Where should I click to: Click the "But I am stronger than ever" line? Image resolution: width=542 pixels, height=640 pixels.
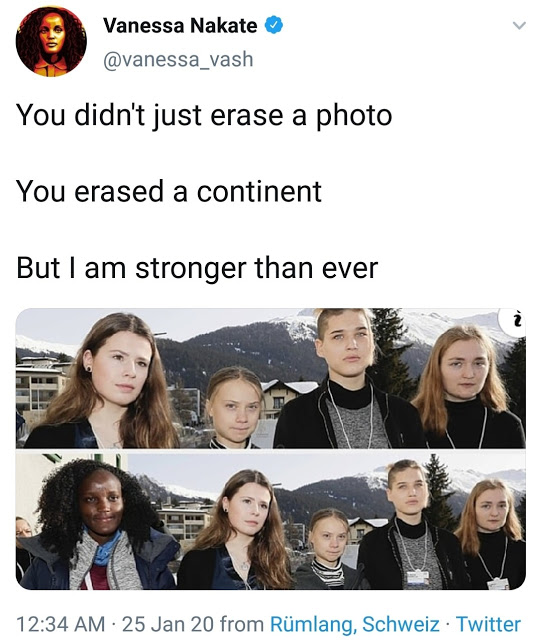click(197, 268)
